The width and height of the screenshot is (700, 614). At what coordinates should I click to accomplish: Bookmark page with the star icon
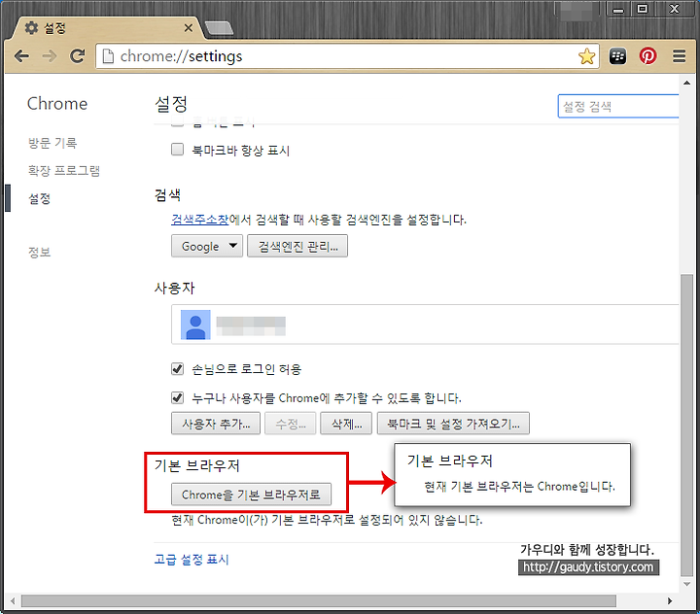(x=586, y=56)
